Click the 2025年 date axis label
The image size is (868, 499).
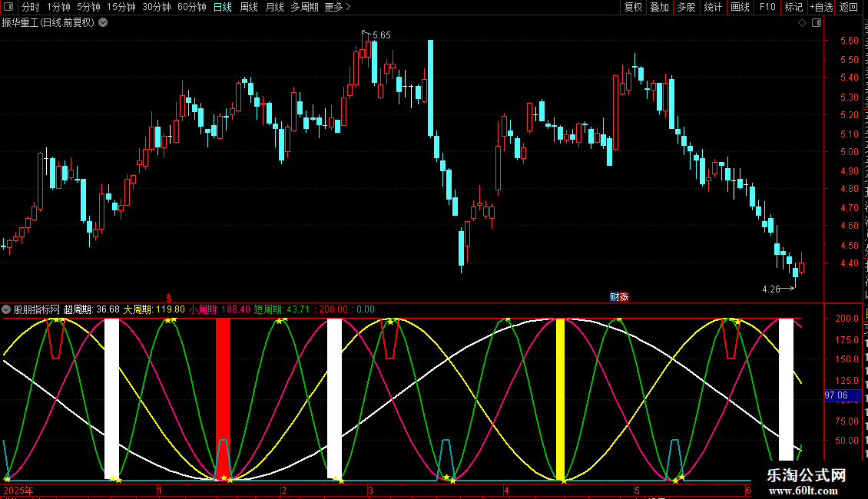coord(18,490)
